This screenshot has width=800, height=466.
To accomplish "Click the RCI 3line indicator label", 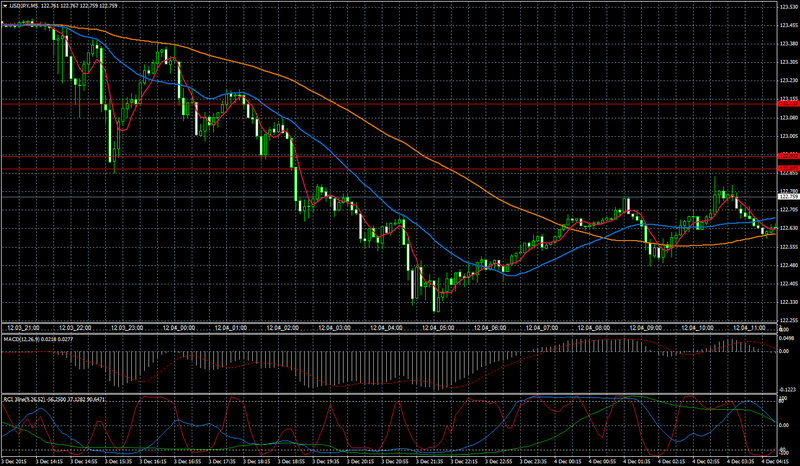I will click(x=24, y=399).
